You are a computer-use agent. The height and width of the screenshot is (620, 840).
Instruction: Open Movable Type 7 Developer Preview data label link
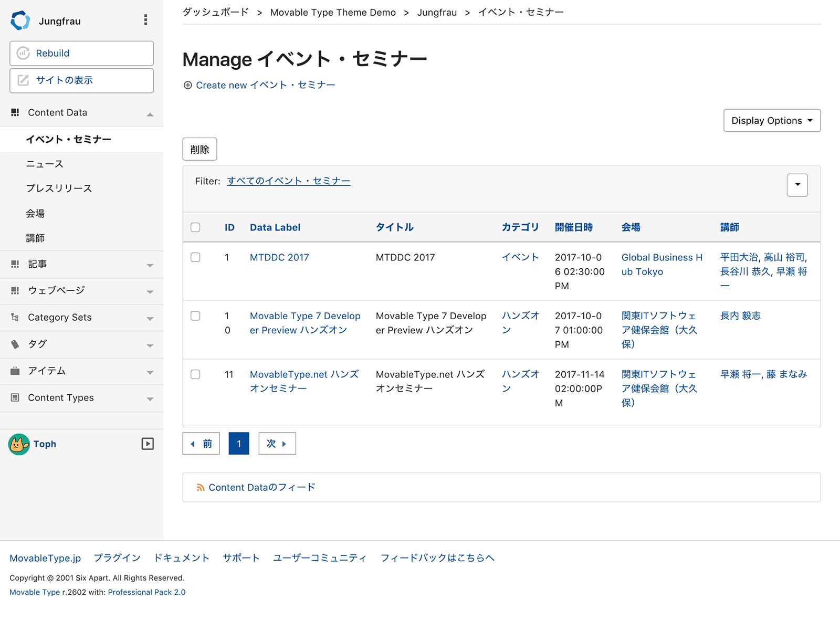(305, 323)
